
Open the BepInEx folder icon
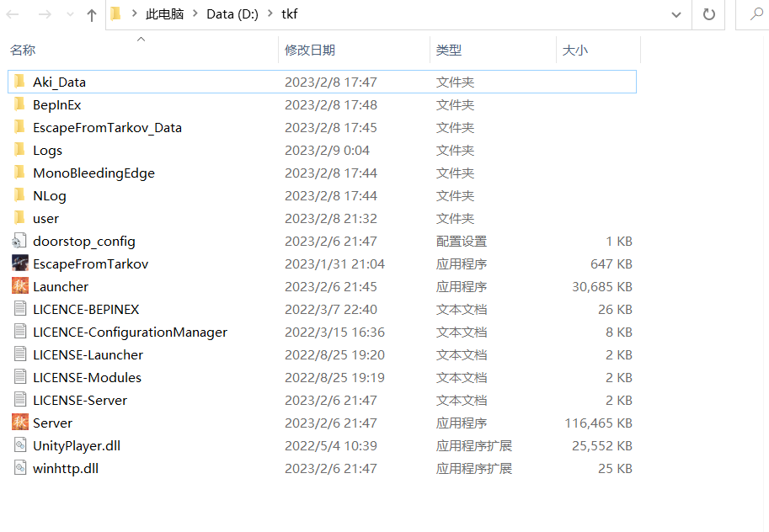20,104
